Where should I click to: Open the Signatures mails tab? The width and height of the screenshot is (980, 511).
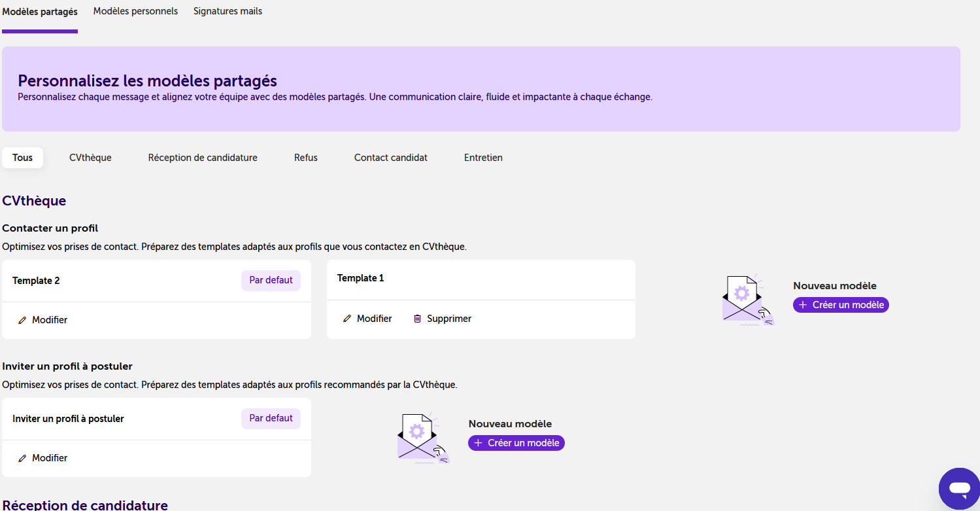coord(228,11)
